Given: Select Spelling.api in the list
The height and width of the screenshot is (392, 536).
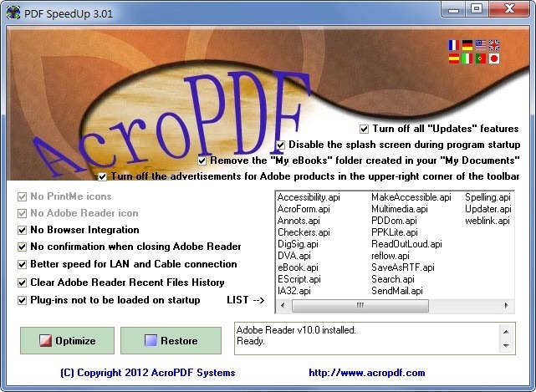Looking at the screenshot, I should pyautogui.click(x=488, y=197).
